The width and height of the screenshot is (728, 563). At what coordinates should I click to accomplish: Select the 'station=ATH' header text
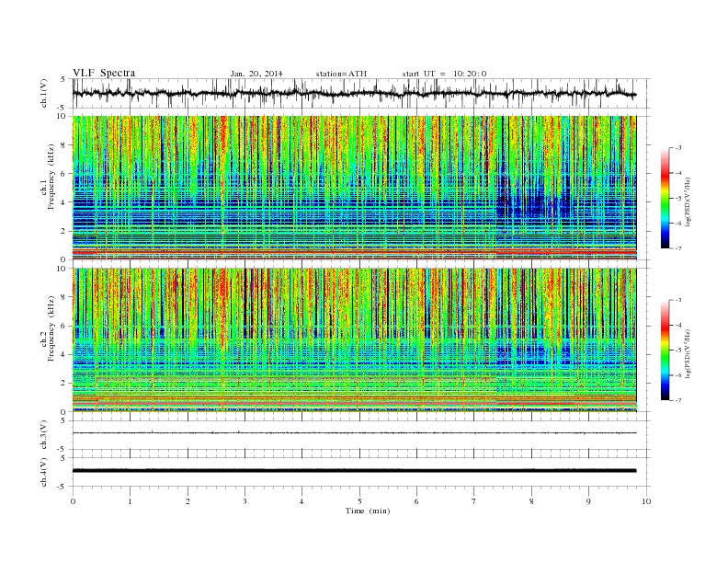coord(341,74)
